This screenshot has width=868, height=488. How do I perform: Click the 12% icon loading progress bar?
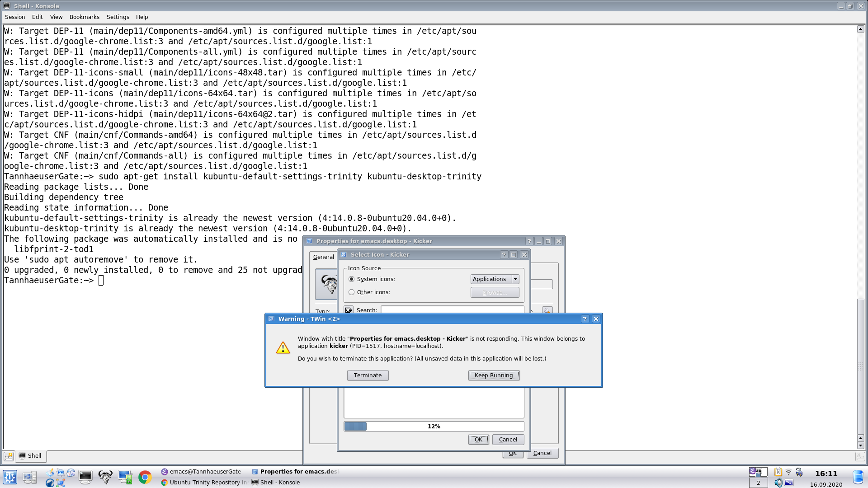click(x=434, y=427)
